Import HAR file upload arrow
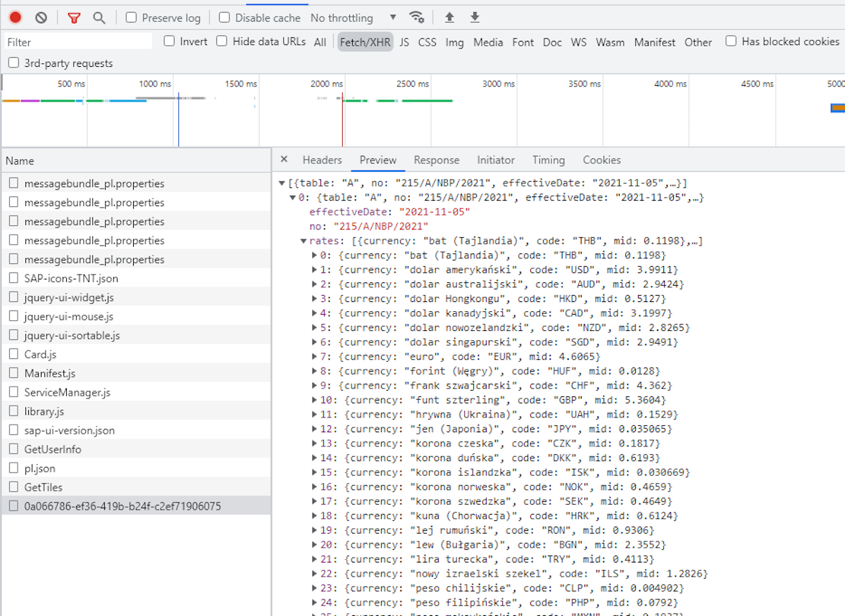 tap(449, 18)
